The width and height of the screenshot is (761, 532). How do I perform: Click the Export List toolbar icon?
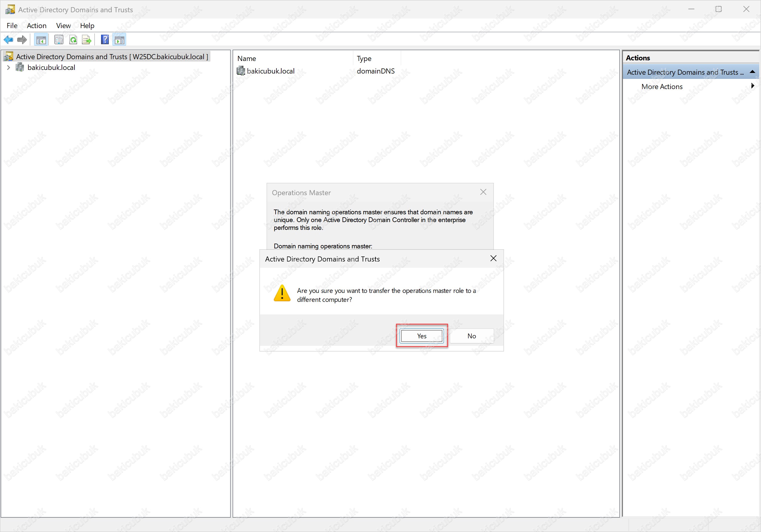(x=86, y=40)
